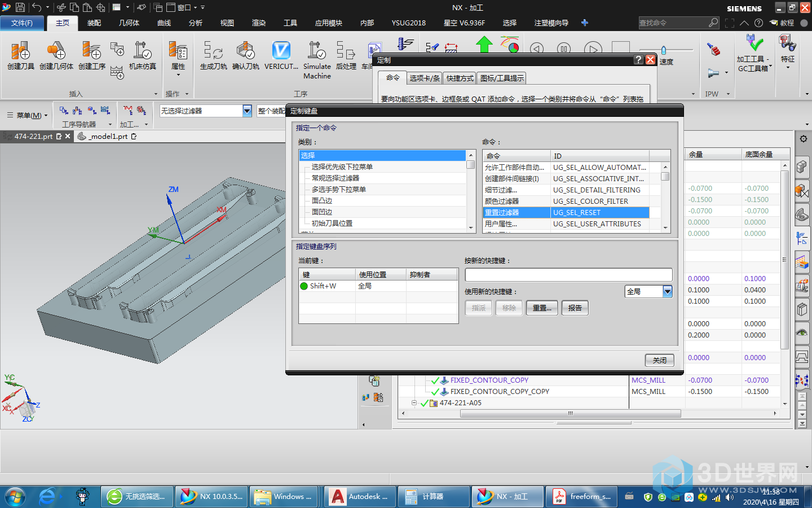Image resolution: width=812 pixels, height=508 pixels.
Task: Switch to the Home (主页) ribbon tab
Action: (63, 23)
